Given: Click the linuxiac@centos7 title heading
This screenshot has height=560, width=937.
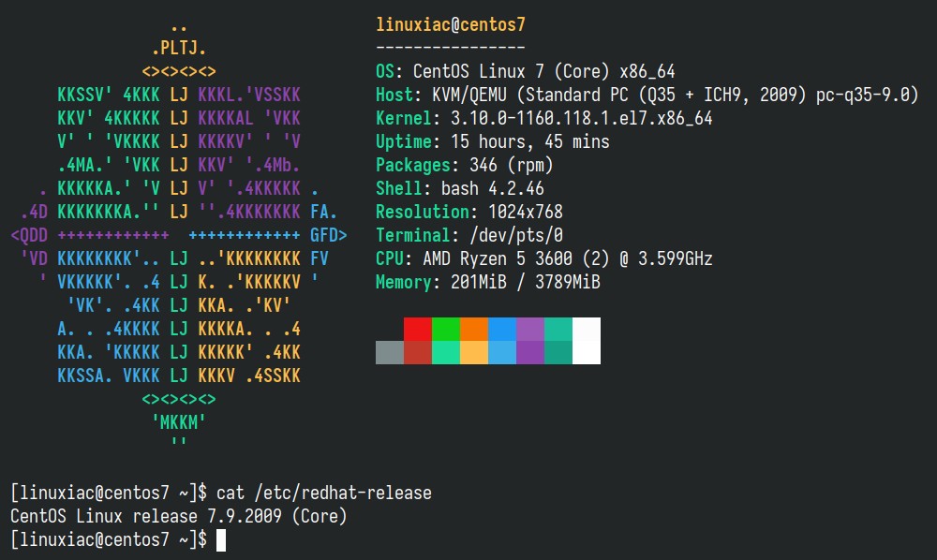Looking at the screenshot, I should point(451,24).
